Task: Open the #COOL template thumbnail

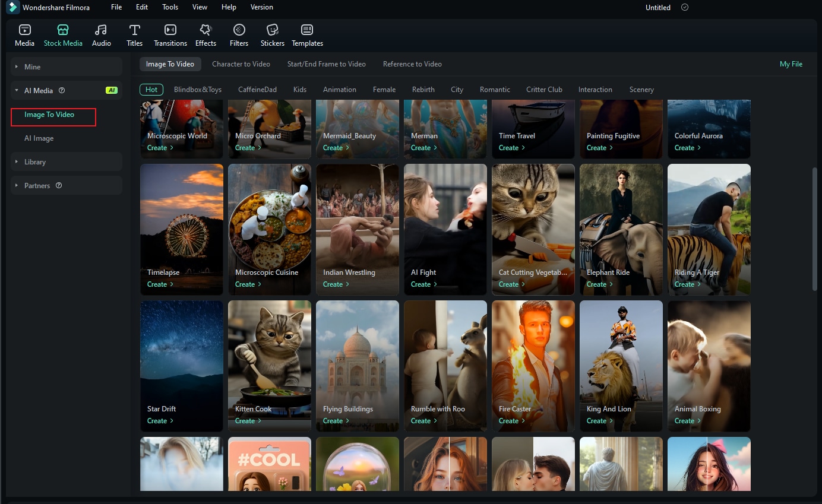Action: pos(270,464)
